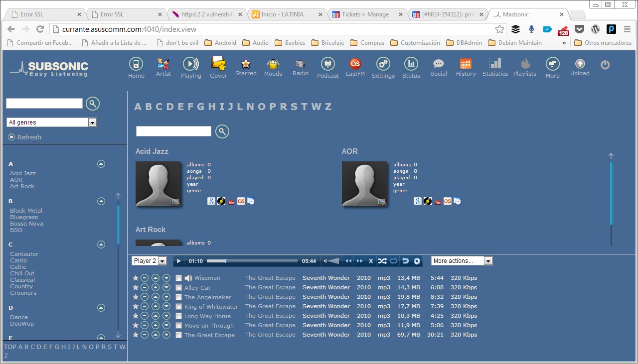Click the Acid Jazz artist thumbnail
The height and width of the screenshot is (364, 638).
point(158,184)
